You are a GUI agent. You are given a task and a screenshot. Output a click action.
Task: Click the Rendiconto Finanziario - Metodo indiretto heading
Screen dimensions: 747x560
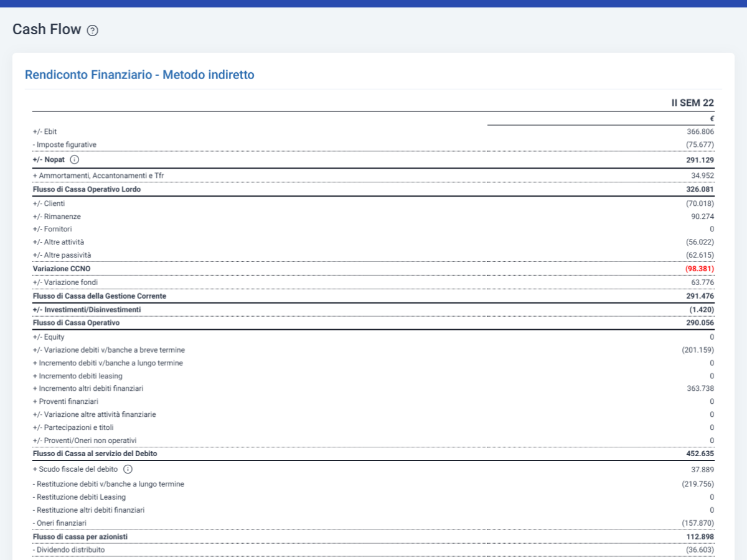pos(139,75)
